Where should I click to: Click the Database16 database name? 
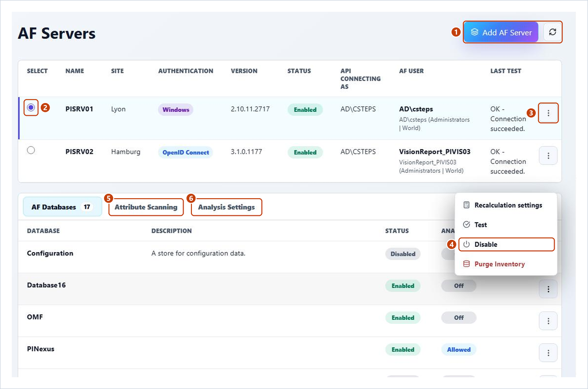click(x=46, y=285)
